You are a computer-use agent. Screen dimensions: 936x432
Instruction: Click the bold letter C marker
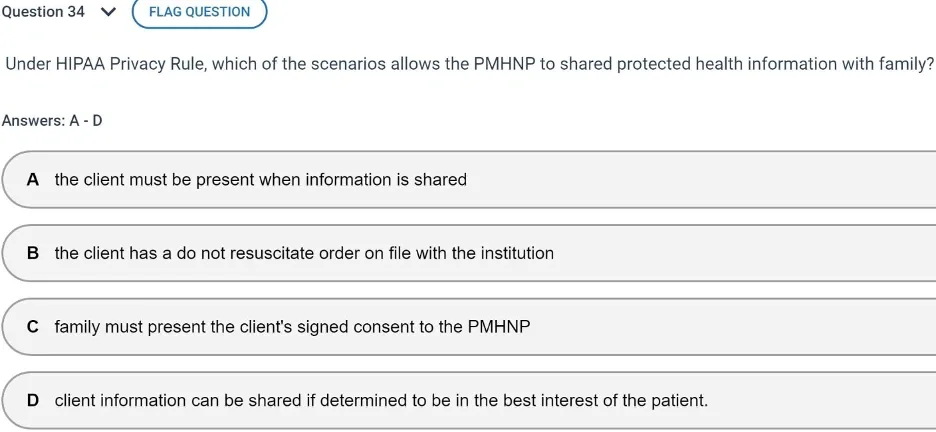coord(33,327)
